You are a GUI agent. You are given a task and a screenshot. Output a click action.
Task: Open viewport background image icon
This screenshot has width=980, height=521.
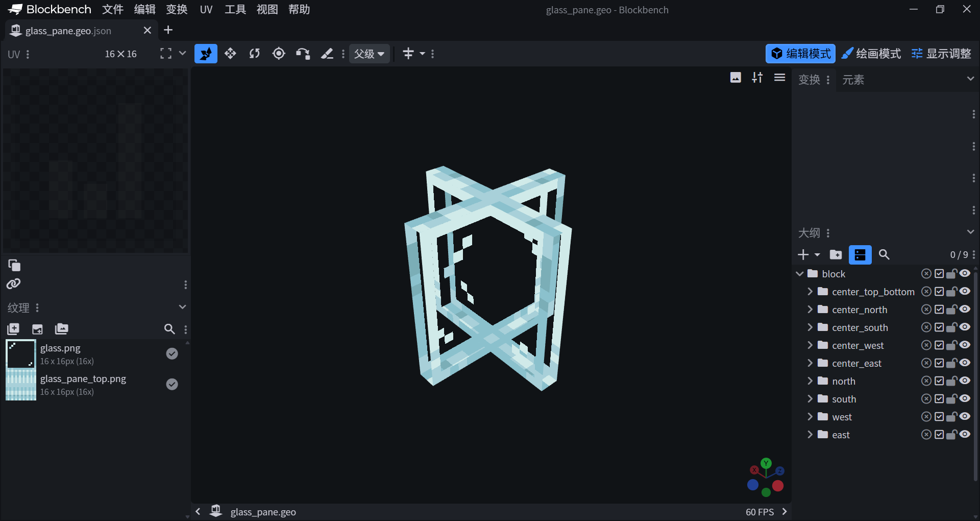click(736, 78)
